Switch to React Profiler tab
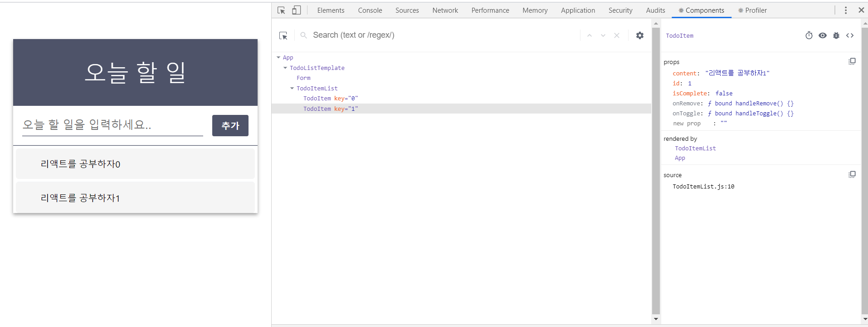 coord(753,10)
